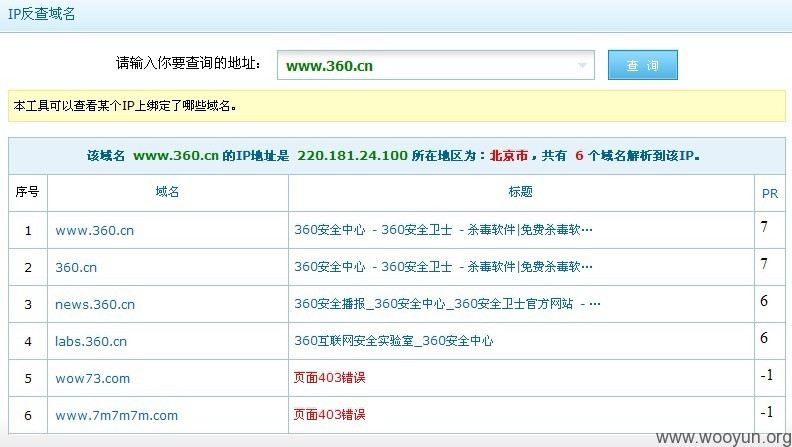Click the 标题 column header
The width and height of the screenshot is (792, 447).
(x=520, y=191)
